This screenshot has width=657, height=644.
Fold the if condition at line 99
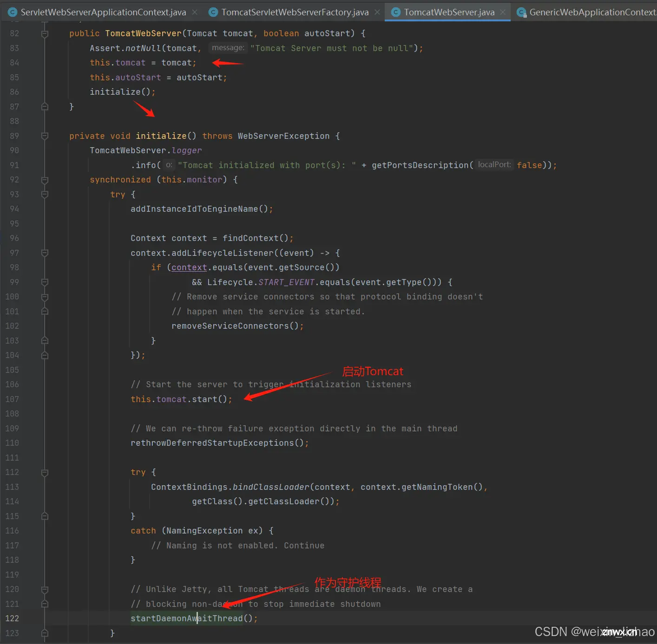[x=45, y=282]
